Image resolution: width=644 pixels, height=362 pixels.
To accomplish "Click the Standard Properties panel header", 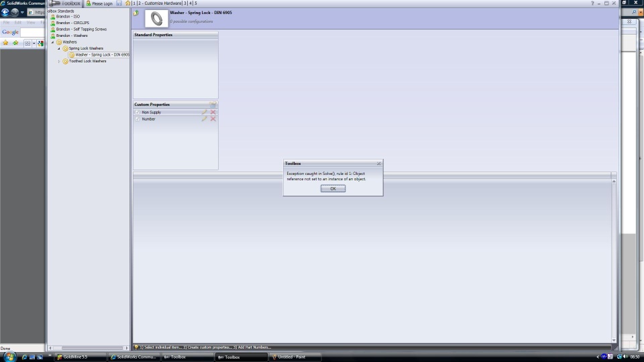I will pos(175,35).
